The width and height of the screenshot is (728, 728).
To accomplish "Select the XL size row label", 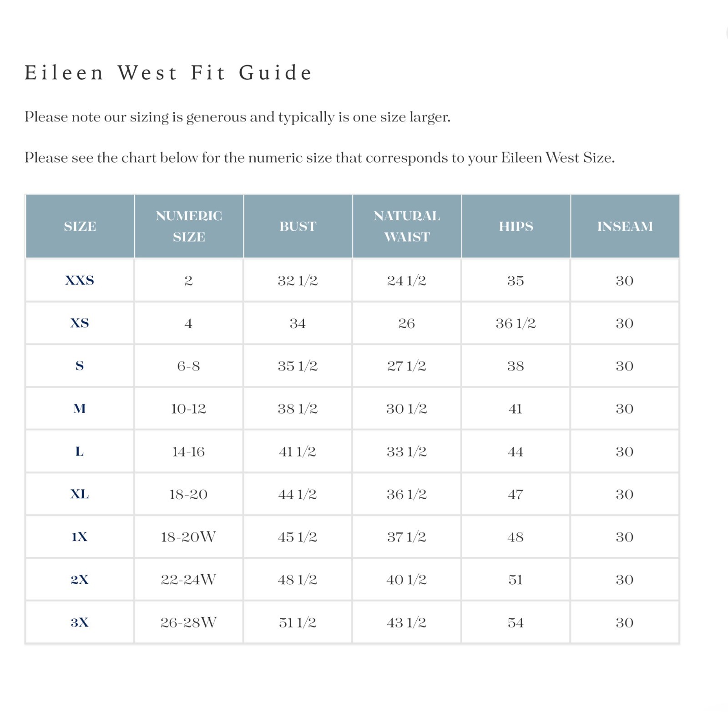I will click(x=80, y=494).
